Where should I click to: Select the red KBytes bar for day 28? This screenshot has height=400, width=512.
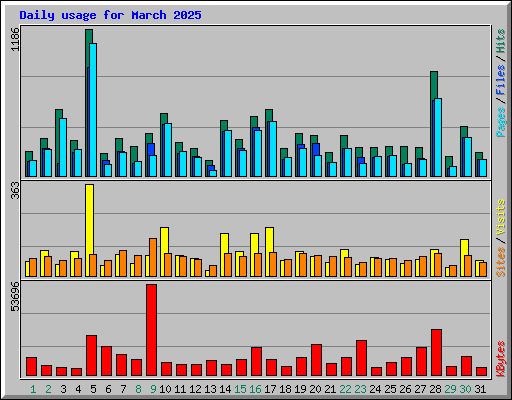[436, 353]
